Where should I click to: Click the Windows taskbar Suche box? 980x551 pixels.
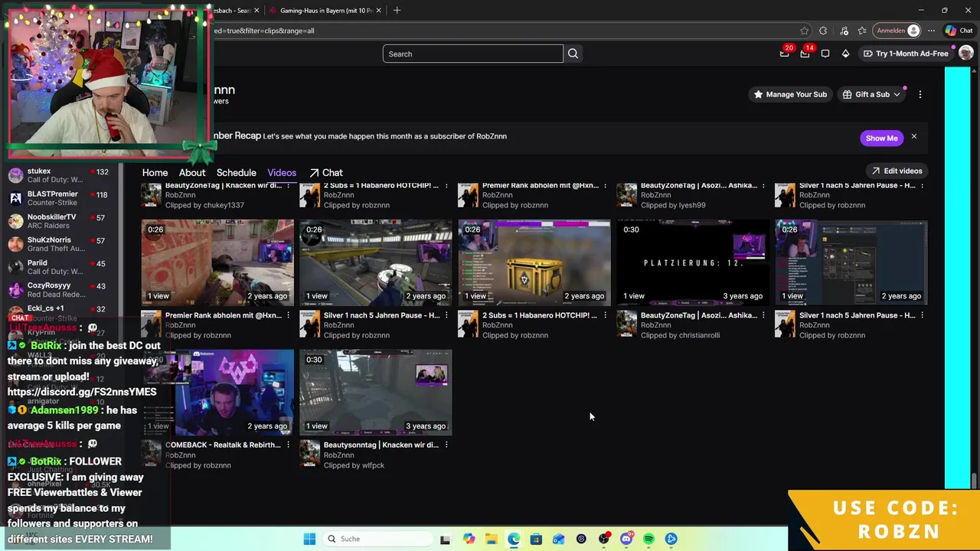coord(377,539)
